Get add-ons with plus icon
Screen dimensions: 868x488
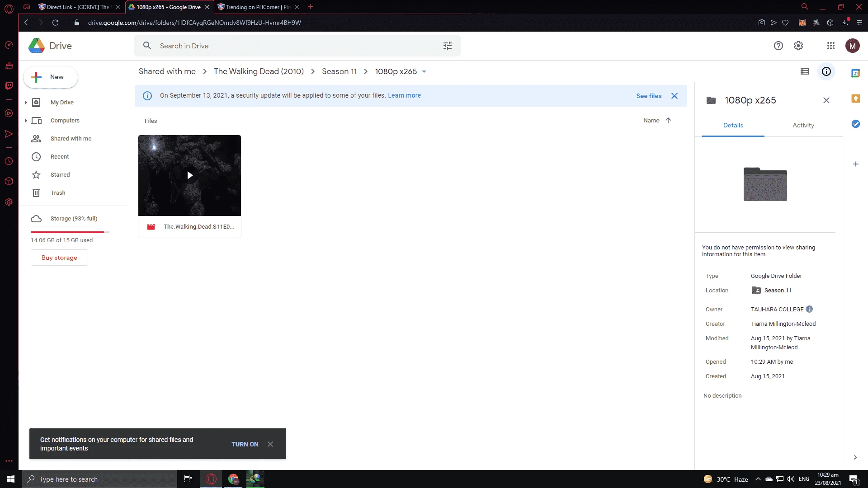(855, 164)
